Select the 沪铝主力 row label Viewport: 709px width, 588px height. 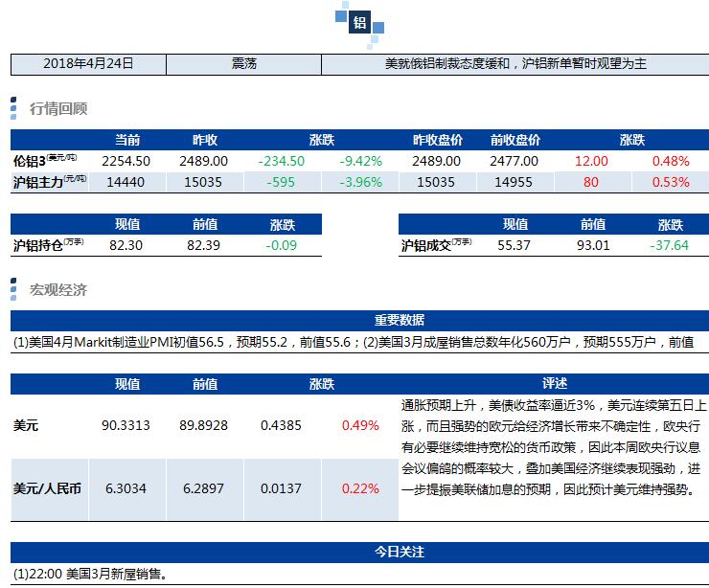pyautogui.click(x=49, y=182)
